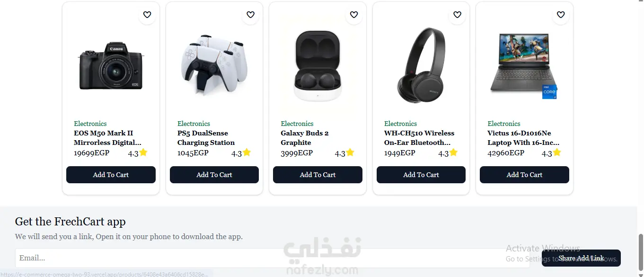
Task: Click rating star on Victus laptop card
Action: click(557, 152)
